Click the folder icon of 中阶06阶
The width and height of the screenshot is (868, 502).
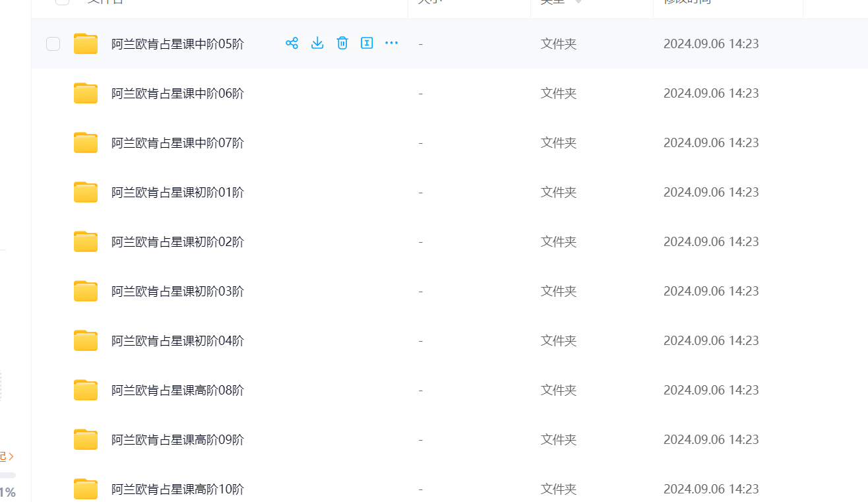point(86,94)
